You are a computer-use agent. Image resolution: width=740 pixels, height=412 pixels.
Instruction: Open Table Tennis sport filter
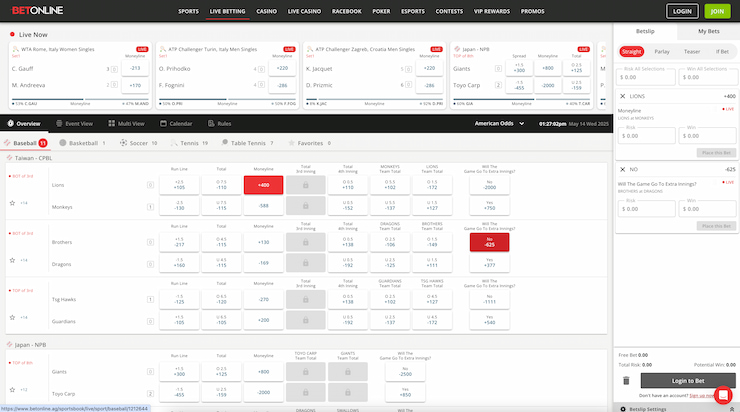click(247, 143)
